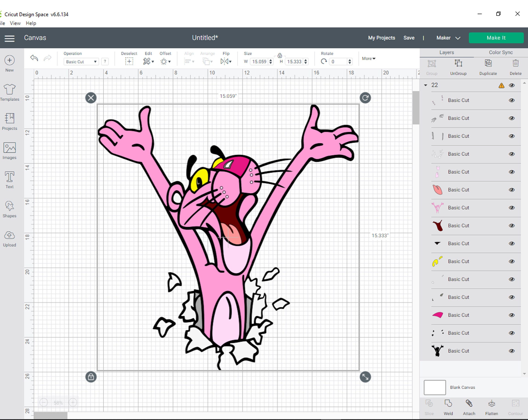Screen dimensions: 528x420
Task: Open the Templates panel
Action: point(10,92)
